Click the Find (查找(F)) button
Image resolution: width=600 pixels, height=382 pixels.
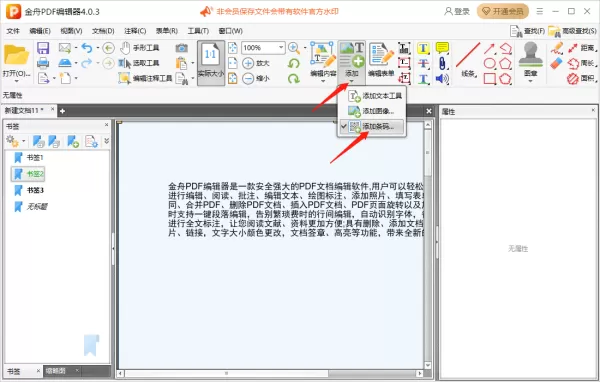(x=527, y=31)
